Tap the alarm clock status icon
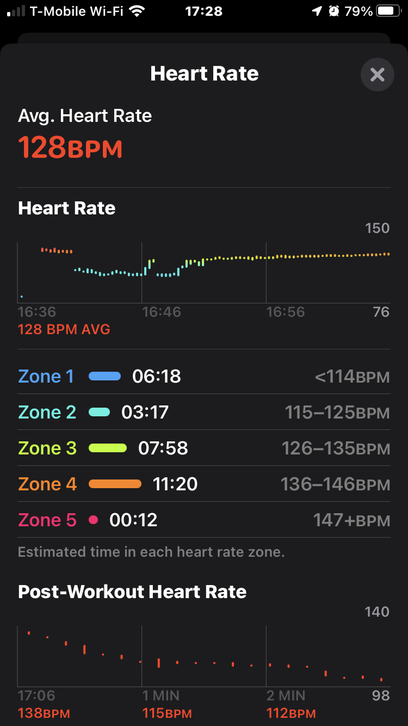The height and width of the screenshot is (726, 408). point(333,11)
